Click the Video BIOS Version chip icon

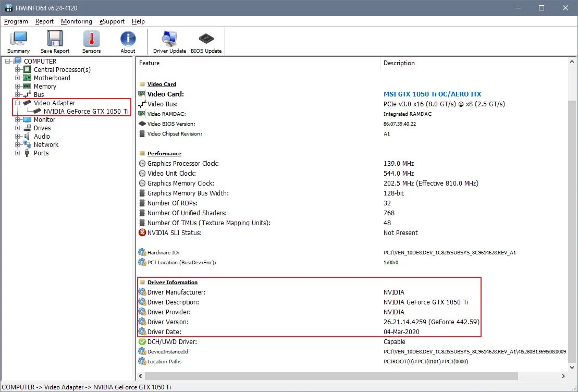[142, 124]
